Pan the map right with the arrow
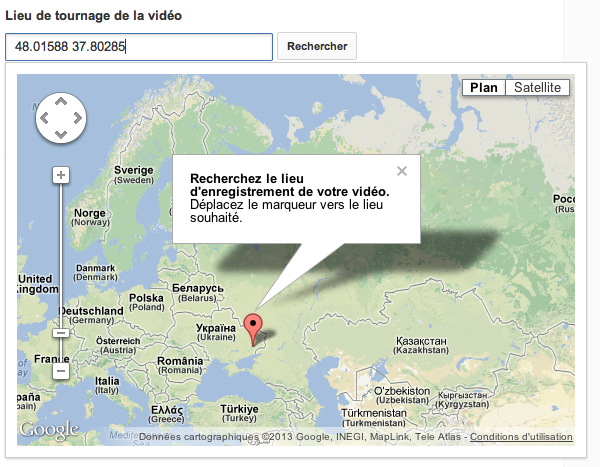The image size is (600, 467). click(78, 118)
